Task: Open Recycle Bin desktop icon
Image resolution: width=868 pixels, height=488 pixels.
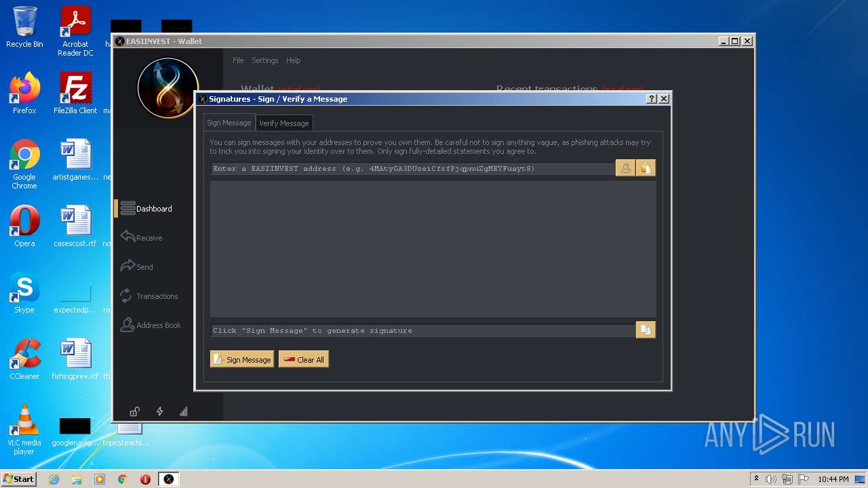Action: [x=24, y=27]
